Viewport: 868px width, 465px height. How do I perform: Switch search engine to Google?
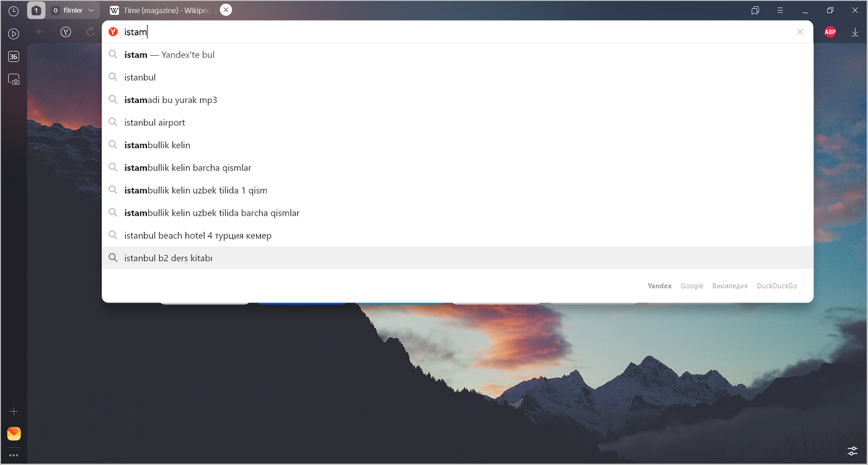click(x=691, y=286)
